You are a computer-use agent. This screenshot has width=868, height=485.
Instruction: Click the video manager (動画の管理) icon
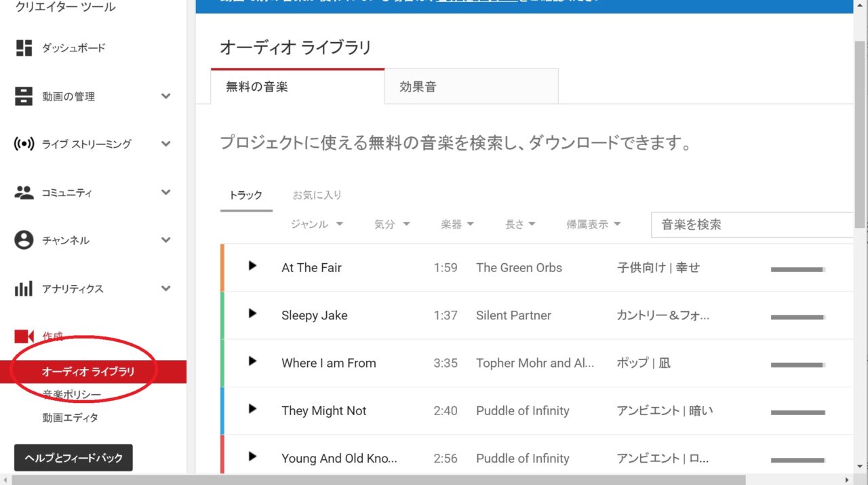(24, 96)
